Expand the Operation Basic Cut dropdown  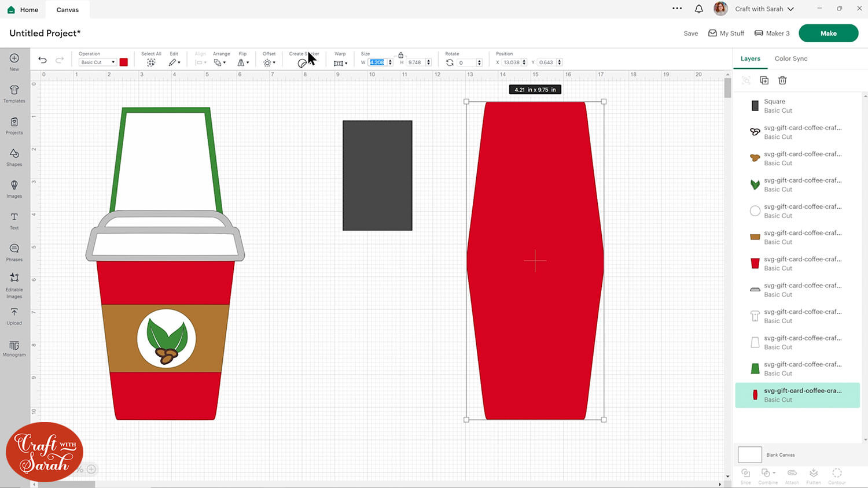(x=97, y=62)
